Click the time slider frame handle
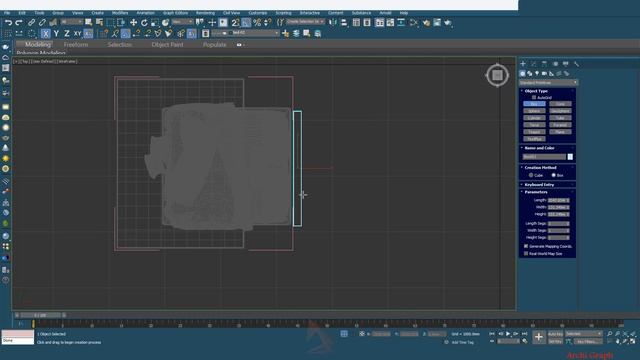 pyautogui.click(x=40, y=315)
